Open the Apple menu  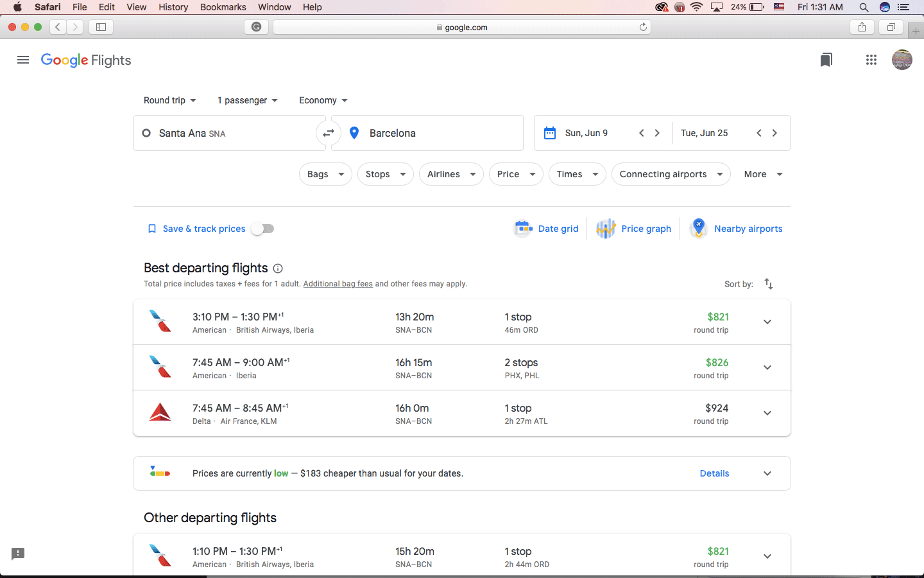tap(17, 7)
